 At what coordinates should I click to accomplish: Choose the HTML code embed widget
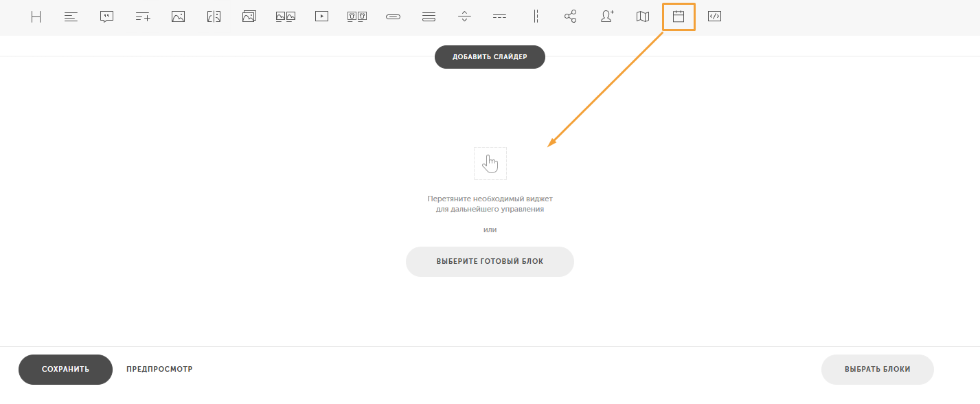tap(714, 17)
